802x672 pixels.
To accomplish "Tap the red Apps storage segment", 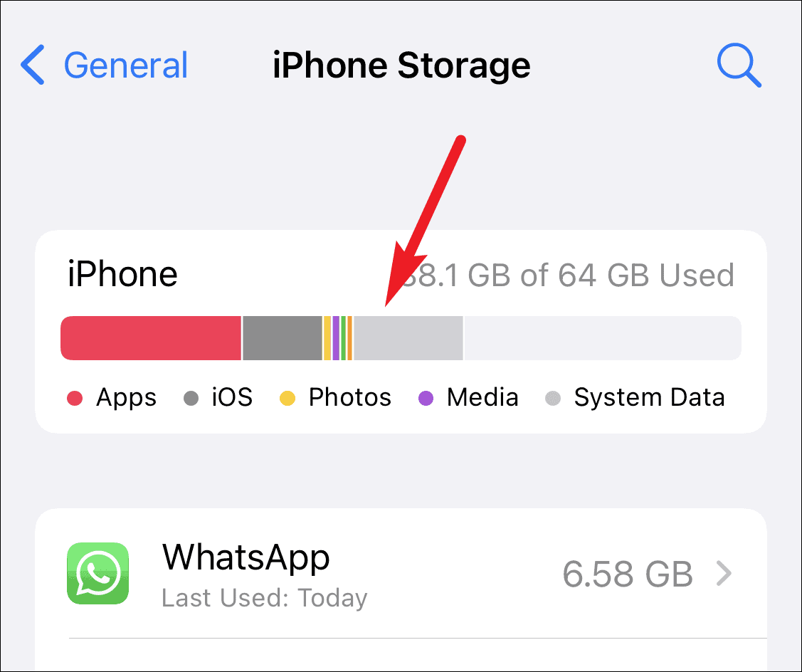I will click(151, 338).
